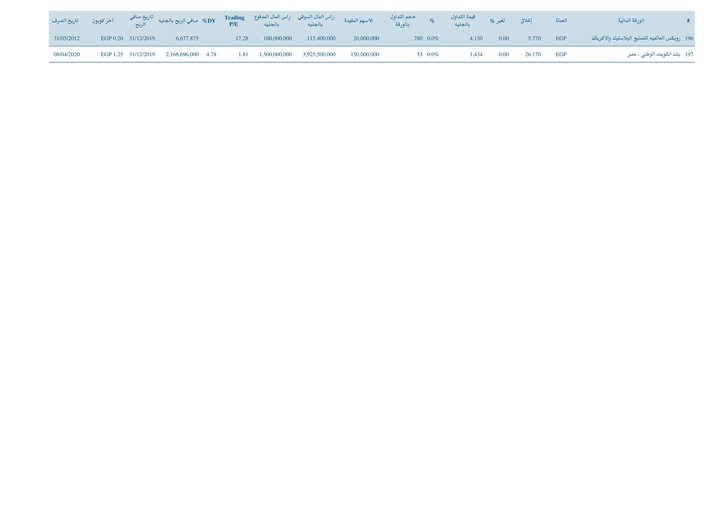
Task: Click the 'حجم التداول بالورقة' header
Action: point(403,21)
